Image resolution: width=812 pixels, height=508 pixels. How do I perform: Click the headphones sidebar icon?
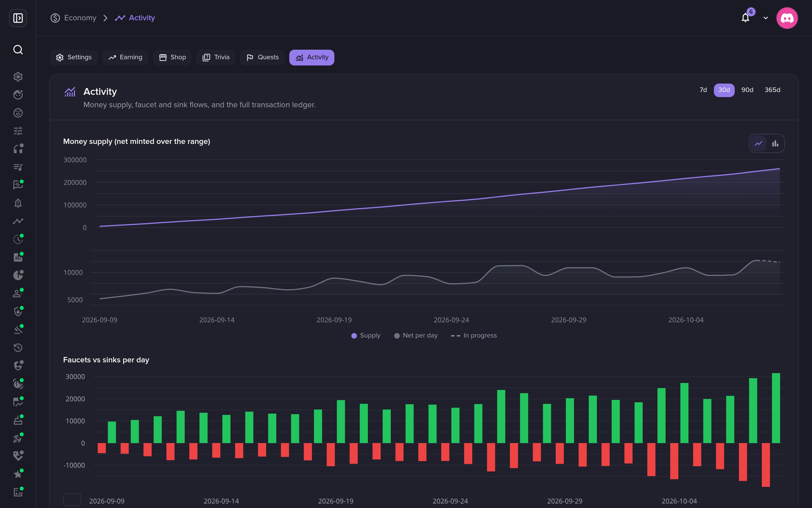pyautogui.click(x=18, y=149)
